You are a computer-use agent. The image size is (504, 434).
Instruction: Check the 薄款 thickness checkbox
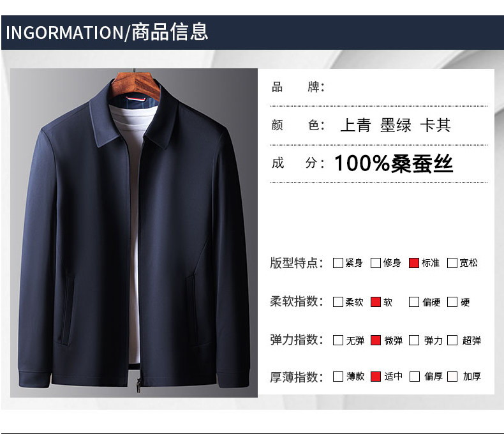coord(338,377)
